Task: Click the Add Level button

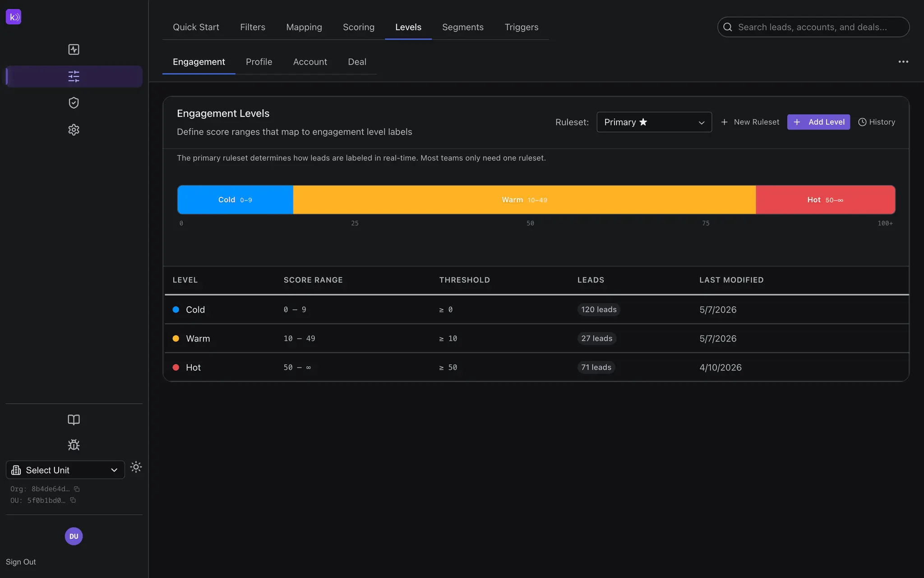Action: (x=818, y=122)
